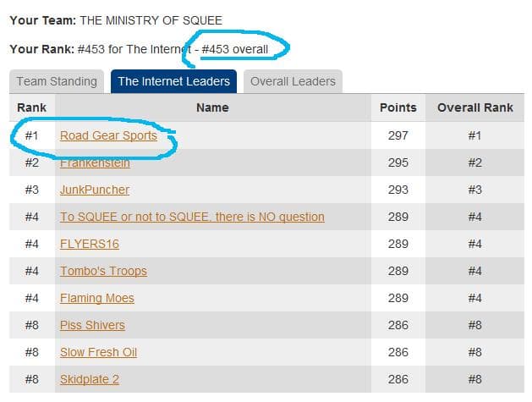This screenshot has width=532, height=402.
Task: Open the JunkPuncher team page
Action: tap(95, 190)
